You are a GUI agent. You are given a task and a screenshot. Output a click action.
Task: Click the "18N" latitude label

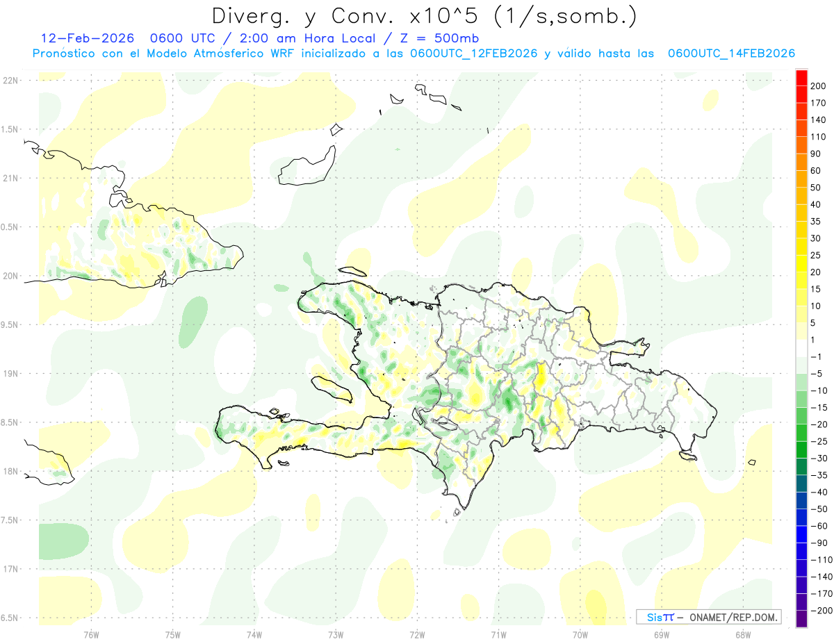coord(10,471)
